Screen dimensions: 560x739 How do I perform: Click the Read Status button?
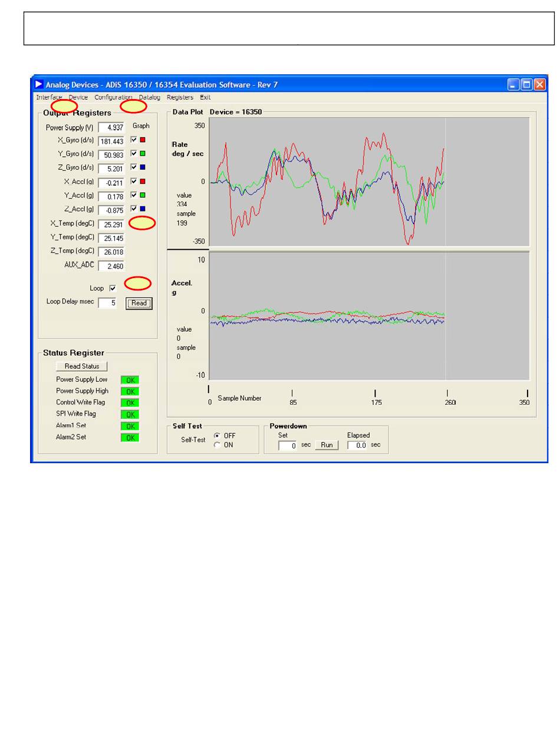pos(82,366)
